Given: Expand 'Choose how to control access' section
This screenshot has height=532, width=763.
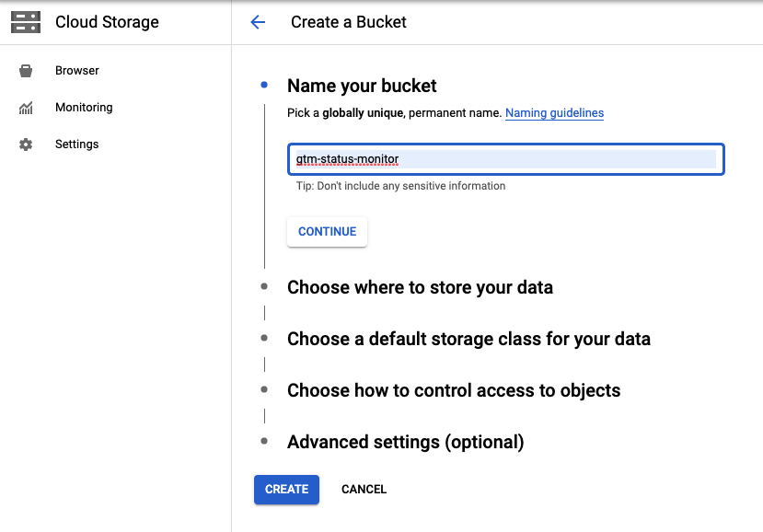Looking at the screenshot, I should tap(454, 390).
